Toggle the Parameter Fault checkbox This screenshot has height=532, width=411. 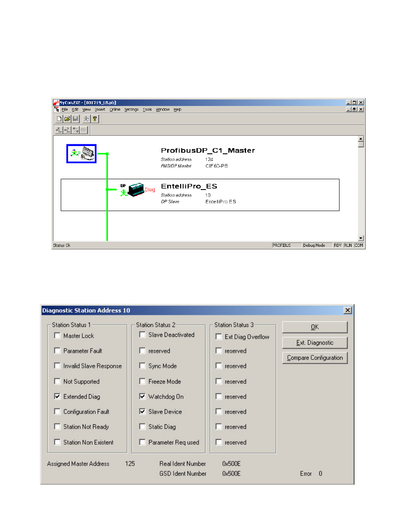[x=57, y=351]
